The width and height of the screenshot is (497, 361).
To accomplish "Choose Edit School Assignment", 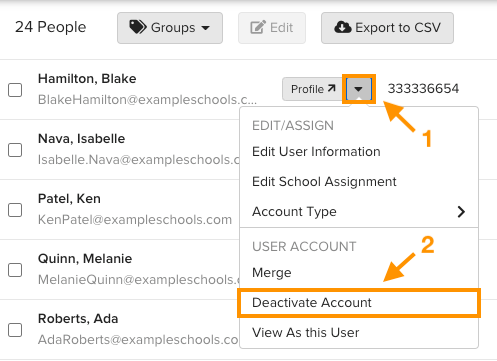I will click(x=359, y=182).
